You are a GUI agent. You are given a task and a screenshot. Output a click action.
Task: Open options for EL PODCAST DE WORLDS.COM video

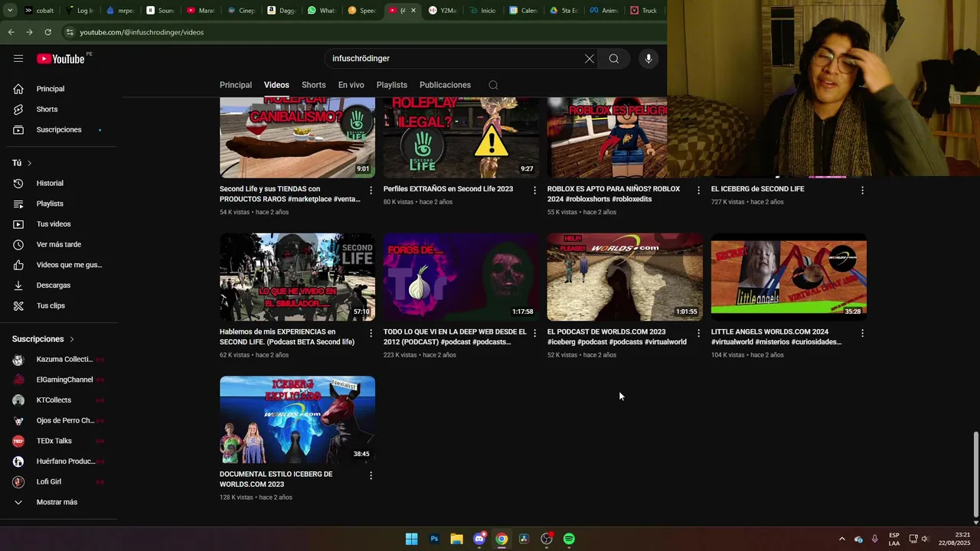[698, 333]
